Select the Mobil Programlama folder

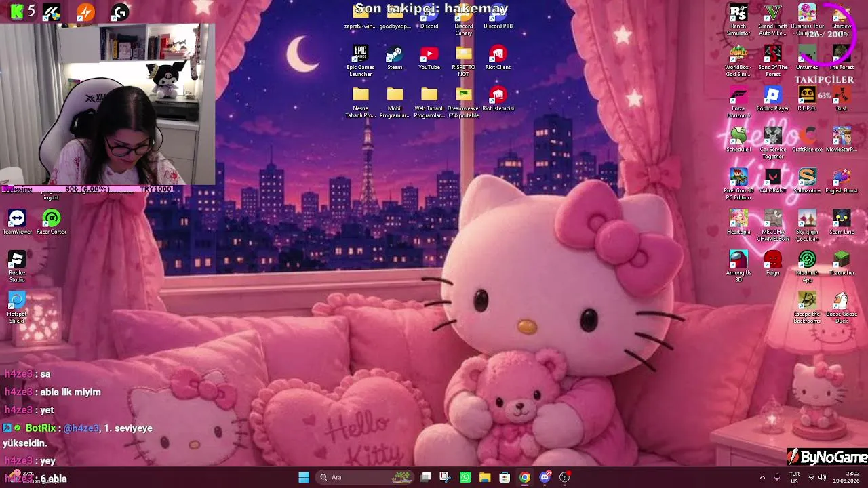coord(395,102)
